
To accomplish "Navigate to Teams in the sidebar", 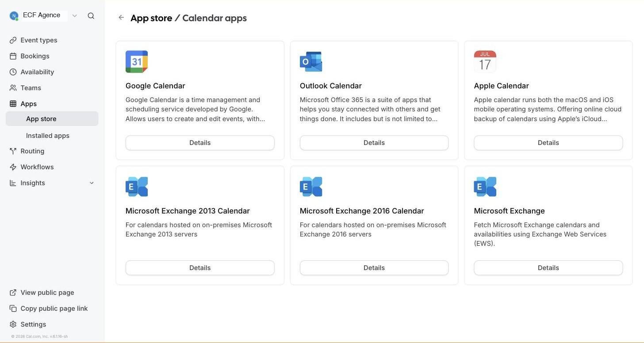I will [52, 88].
